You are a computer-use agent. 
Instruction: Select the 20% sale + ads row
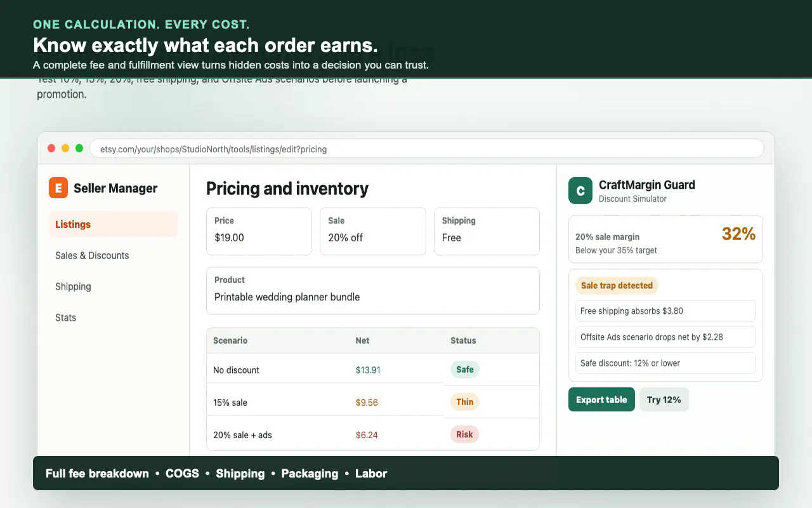pyautogui.click(x=373, y=434)
